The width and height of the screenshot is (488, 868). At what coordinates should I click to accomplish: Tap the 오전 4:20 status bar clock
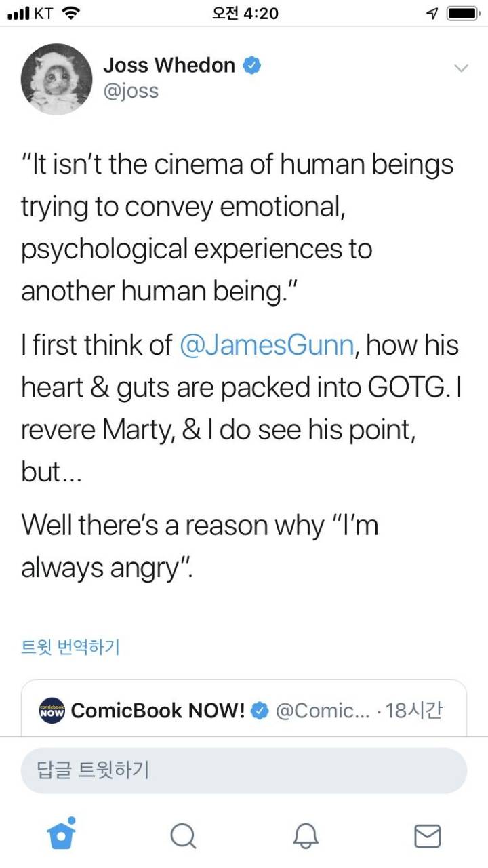pos(245,13)
